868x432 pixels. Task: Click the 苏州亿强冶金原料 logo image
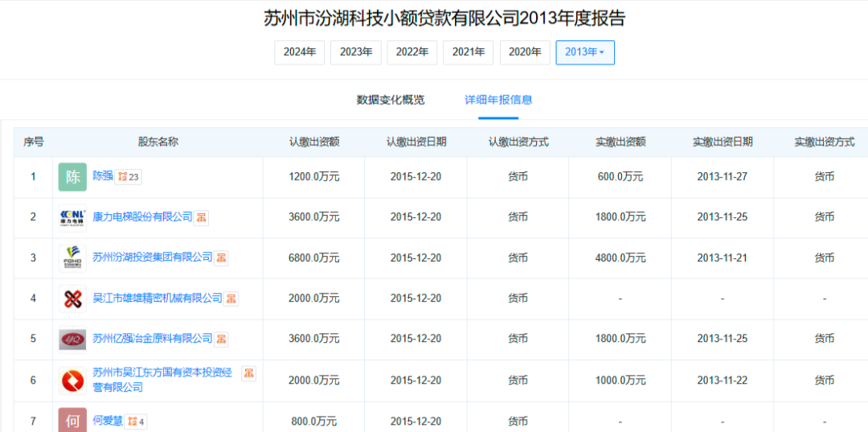(72, 339)
